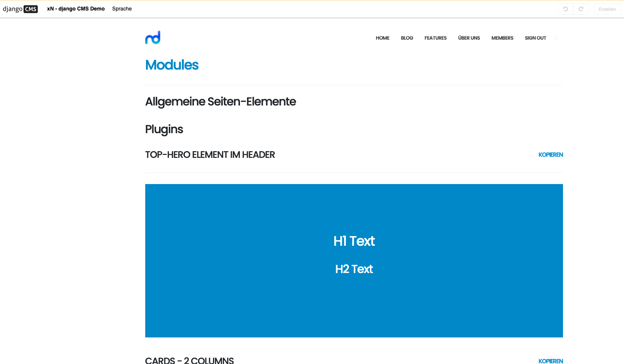Click KOPIEREN beside Cards - 2 Columns
Viewport: 624px width, 364px height.
pyautogui.click(x=551, y=361)
